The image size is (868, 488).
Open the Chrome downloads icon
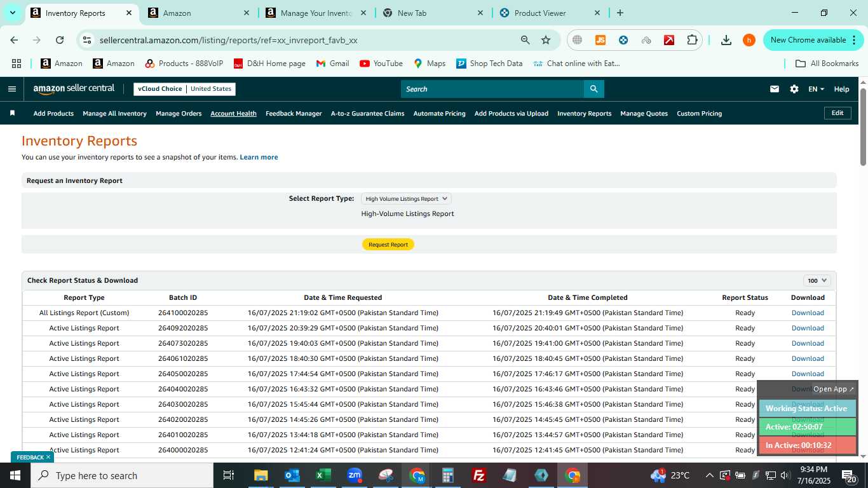coord(726,40)
